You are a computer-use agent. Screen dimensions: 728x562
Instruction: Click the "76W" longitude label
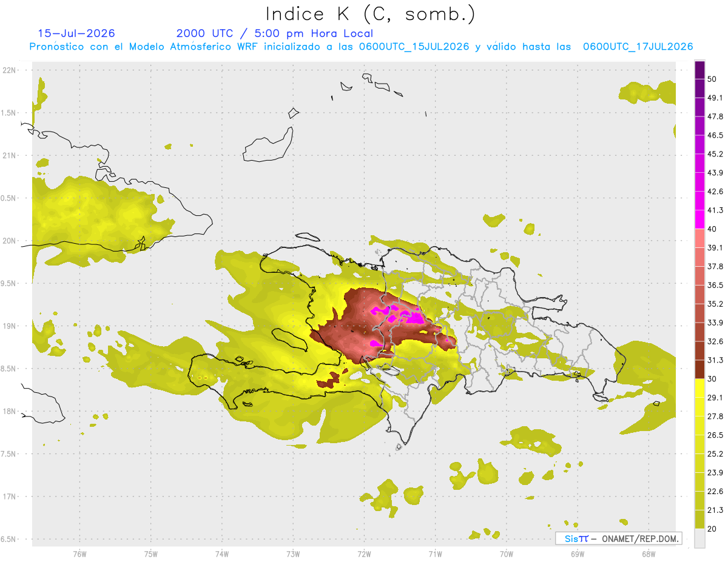pyautogui.click(x=79, y=554)
